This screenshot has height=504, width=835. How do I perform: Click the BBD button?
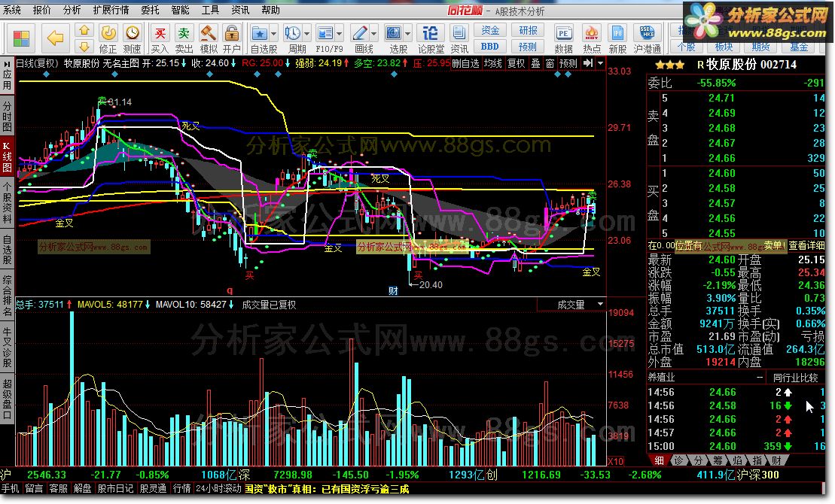click(490, 47)
